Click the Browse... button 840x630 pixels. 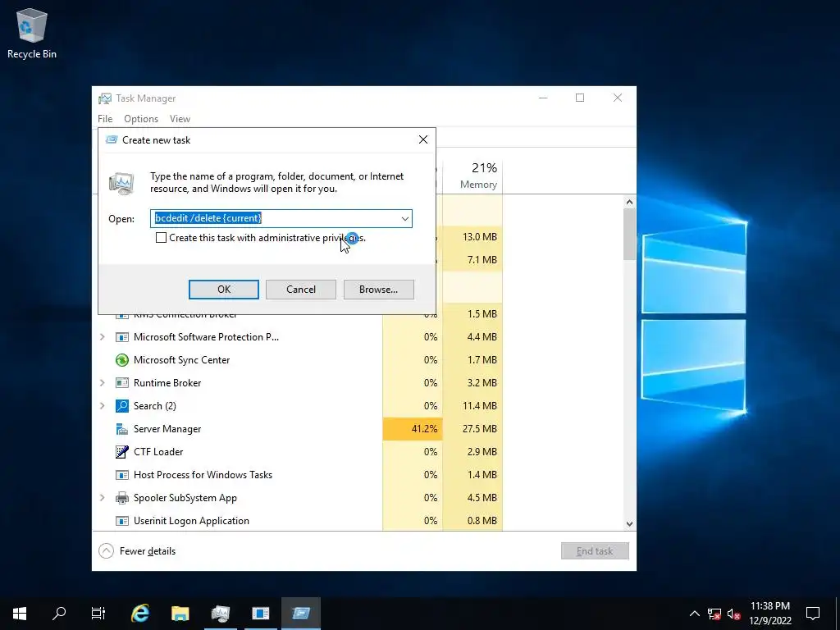pos(379,290)
